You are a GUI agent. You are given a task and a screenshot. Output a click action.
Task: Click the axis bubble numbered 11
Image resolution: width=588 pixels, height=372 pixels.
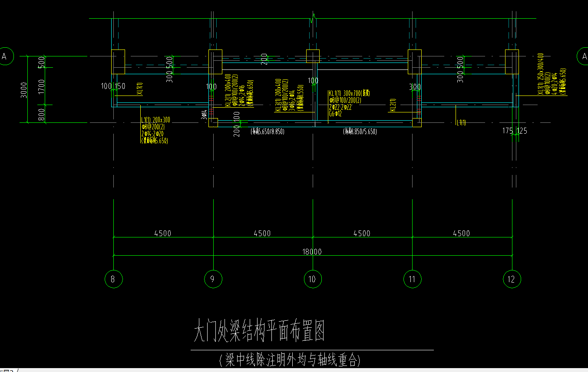(412, 279)
